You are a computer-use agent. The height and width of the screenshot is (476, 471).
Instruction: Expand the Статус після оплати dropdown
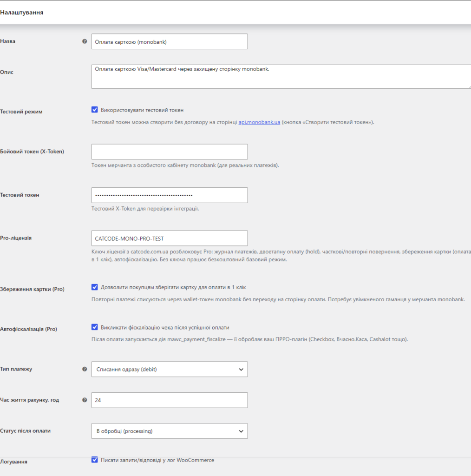pos(170,431)
